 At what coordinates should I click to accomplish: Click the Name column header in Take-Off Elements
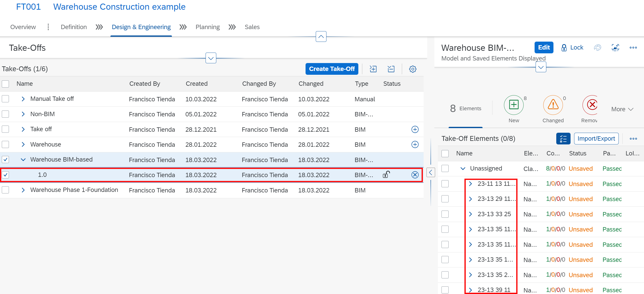(x=464, y=153)
